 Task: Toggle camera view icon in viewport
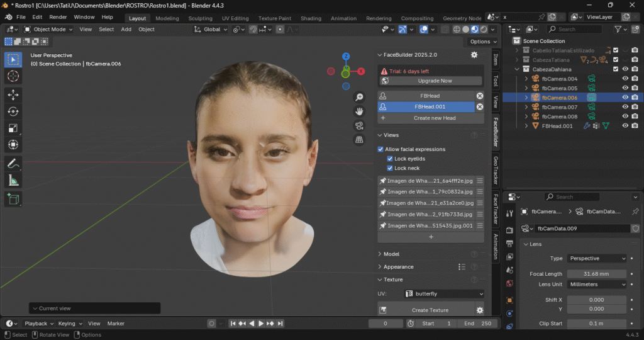(359, 125)
